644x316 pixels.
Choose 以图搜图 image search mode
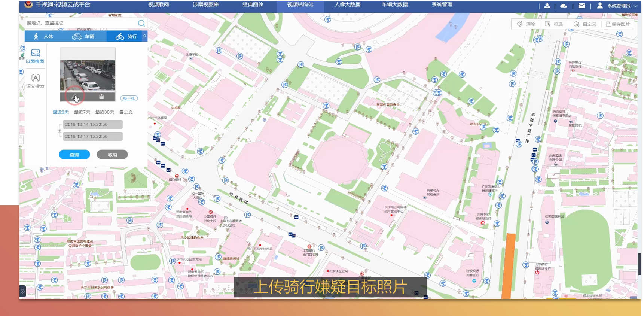coord(35,56)
